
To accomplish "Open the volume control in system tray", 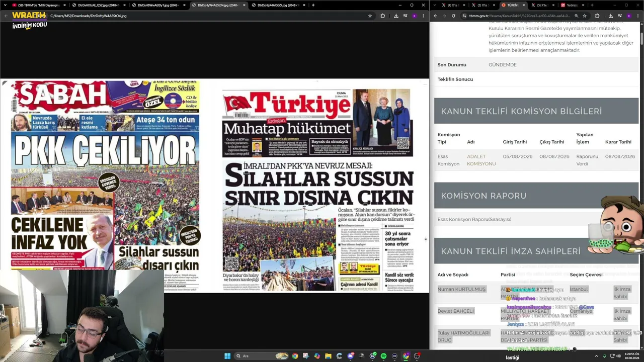I will (618, 356).
